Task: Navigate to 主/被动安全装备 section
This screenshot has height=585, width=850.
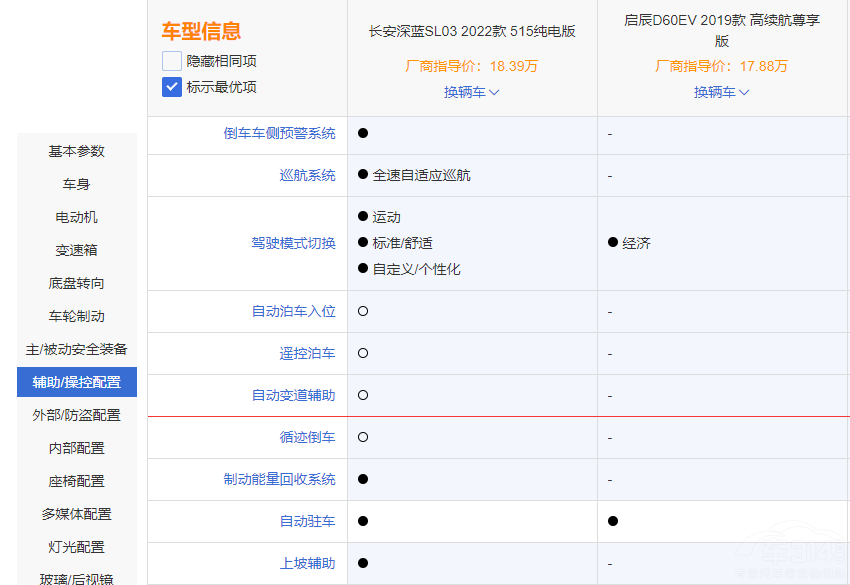Action: point(77,349)
